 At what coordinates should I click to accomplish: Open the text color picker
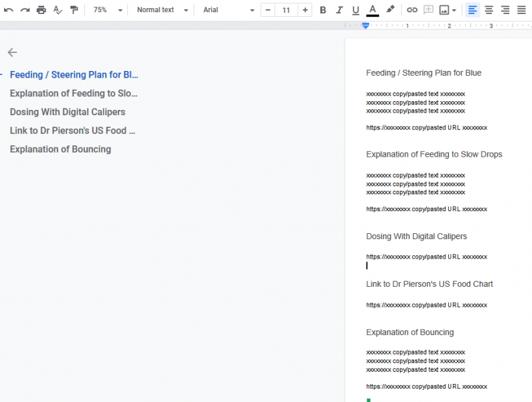[373, 10]
